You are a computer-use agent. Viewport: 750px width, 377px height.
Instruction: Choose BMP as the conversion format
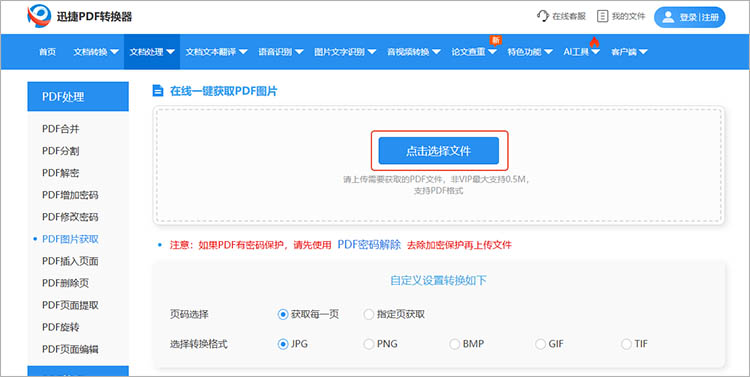pyautogui.click(x=454, y=344)
